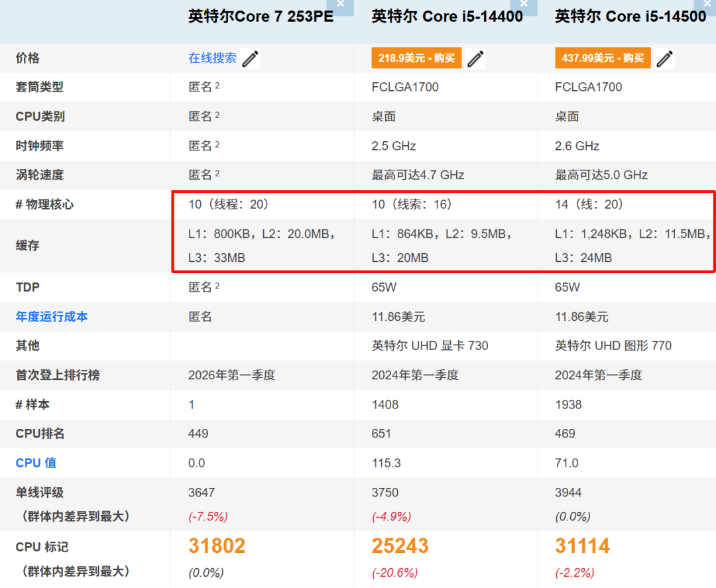
Task: Edit the price for Core i5-14500 via pencil icon
Action: point(664,59)
